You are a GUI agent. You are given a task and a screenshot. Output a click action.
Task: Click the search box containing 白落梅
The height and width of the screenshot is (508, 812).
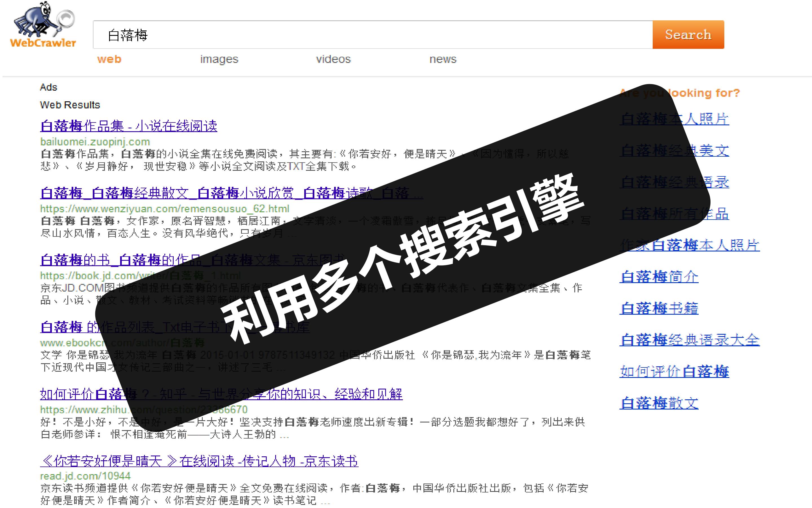373,35
